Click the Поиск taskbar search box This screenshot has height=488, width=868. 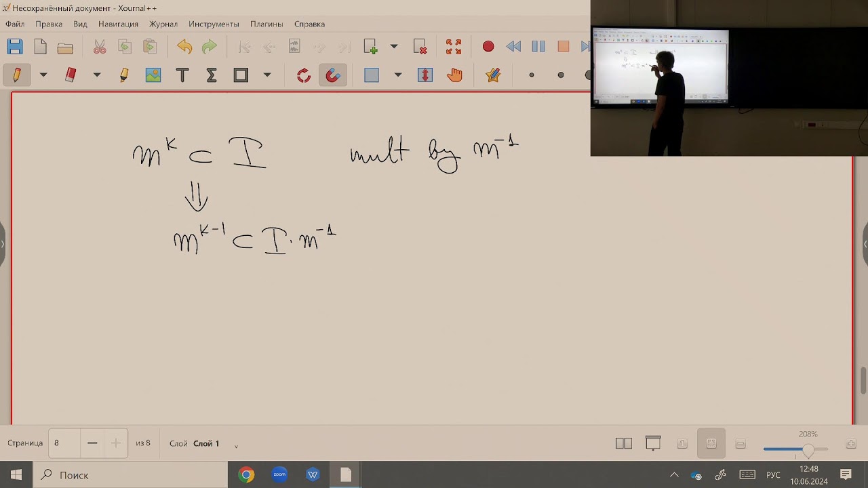pos(130,475)
